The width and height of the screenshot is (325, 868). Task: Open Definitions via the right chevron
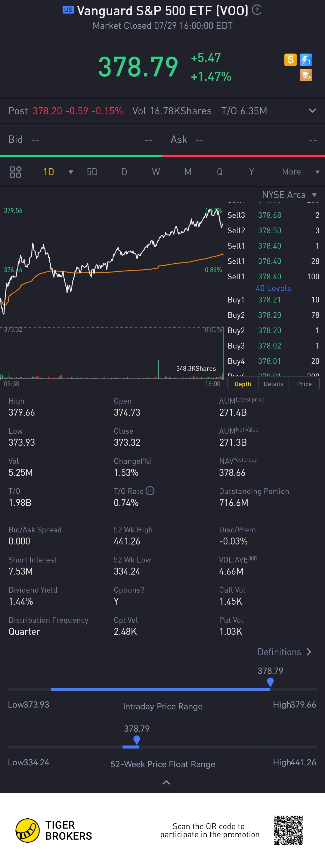click(x=309, y=652)
